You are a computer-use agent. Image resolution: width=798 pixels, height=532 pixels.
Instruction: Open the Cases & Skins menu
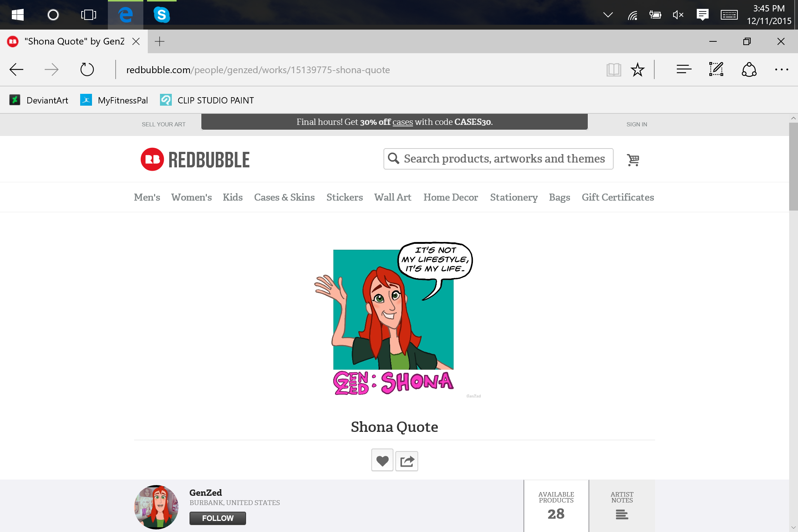click(x=284, y=197)
